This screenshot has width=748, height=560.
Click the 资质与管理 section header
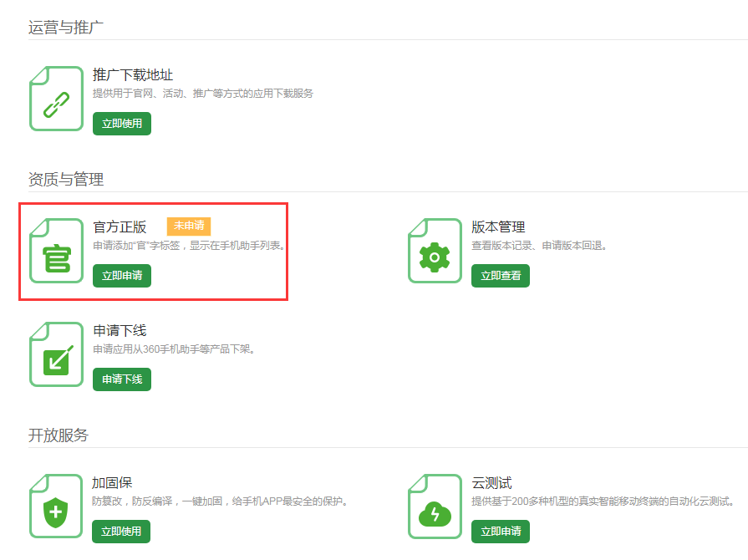66,180
